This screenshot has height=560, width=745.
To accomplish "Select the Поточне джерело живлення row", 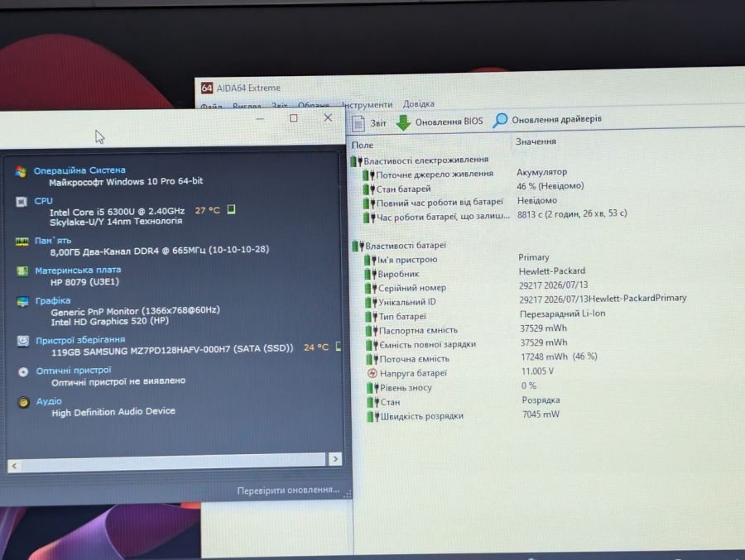I will pos(428,175).
